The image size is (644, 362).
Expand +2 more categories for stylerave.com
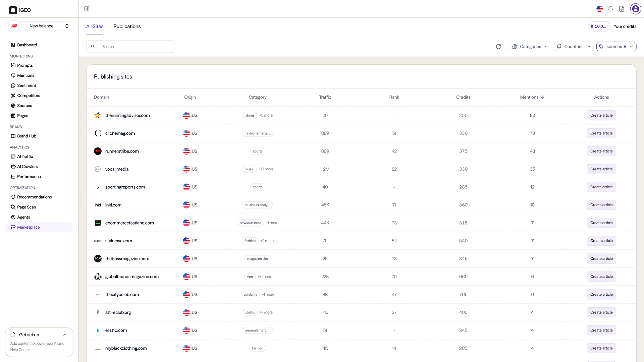pyautogui.click(x=267, y=241)
